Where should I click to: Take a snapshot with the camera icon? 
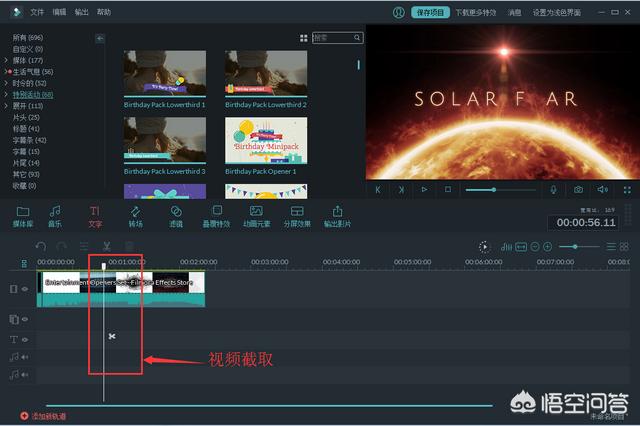[x=578, y=189]
